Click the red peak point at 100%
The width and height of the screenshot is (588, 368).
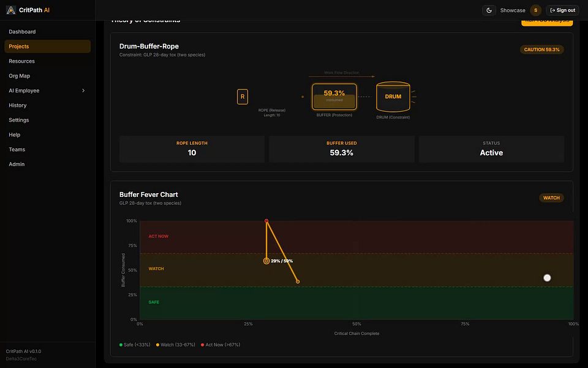click(x=266, y=221)
